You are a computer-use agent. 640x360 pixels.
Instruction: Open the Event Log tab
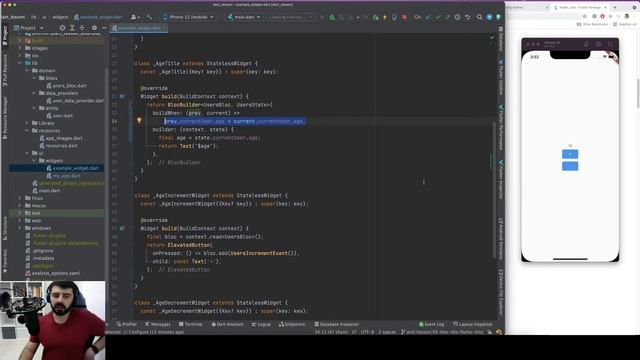[x=431, y=324]
